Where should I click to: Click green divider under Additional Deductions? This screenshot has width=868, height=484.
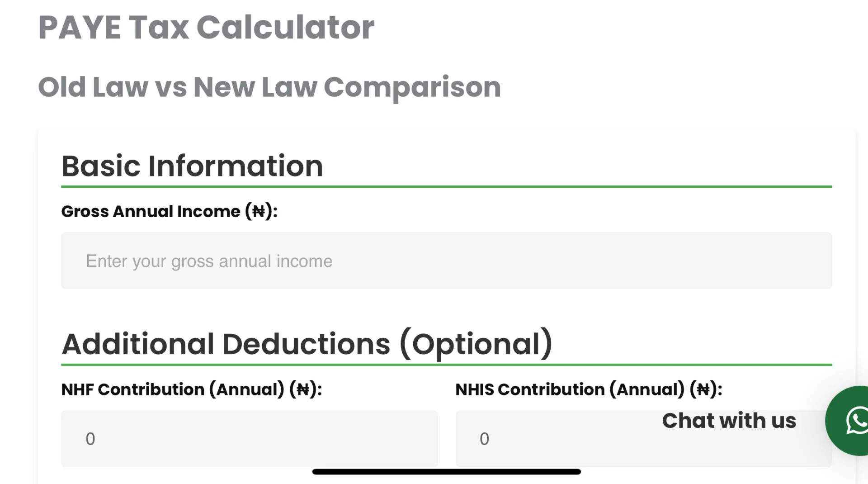tap(446, 365)
